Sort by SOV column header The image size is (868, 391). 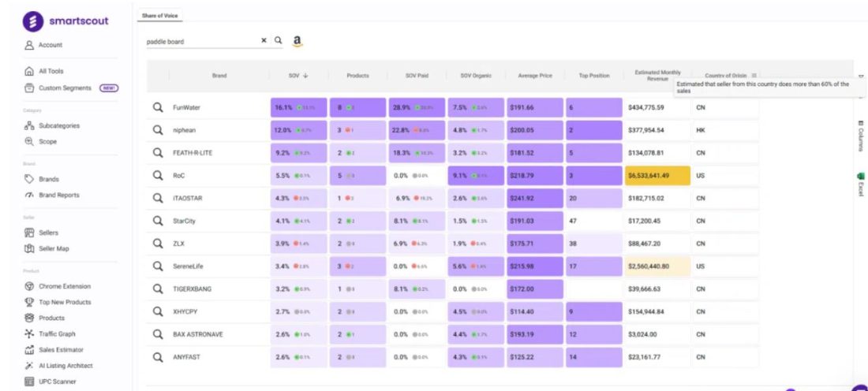click(298, 76)
